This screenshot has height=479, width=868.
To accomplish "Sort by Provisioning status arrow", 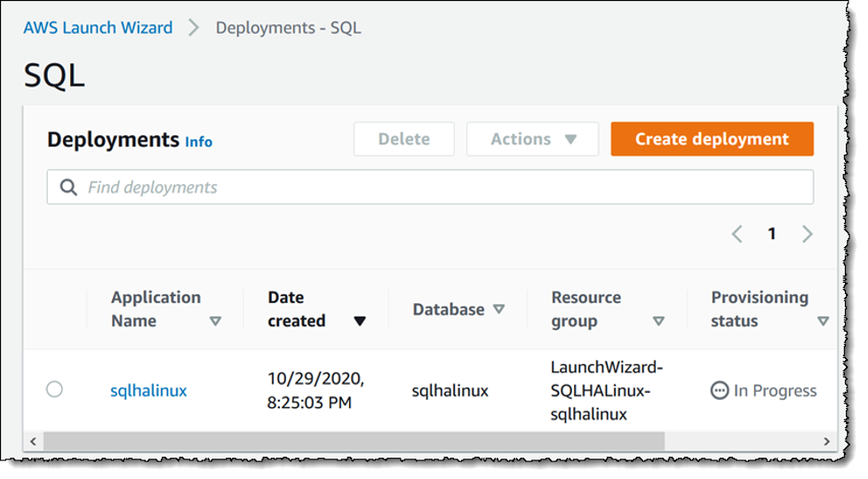I will [x=822, y=321].
